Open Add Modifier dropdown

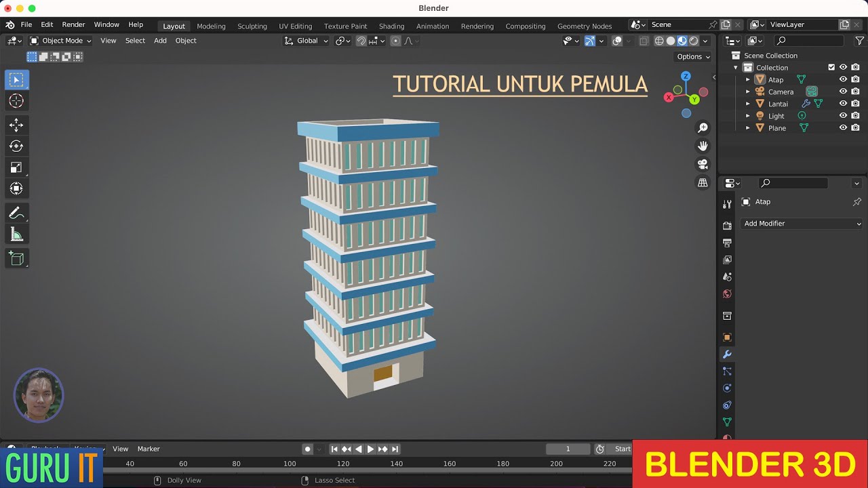click(802, 224)
